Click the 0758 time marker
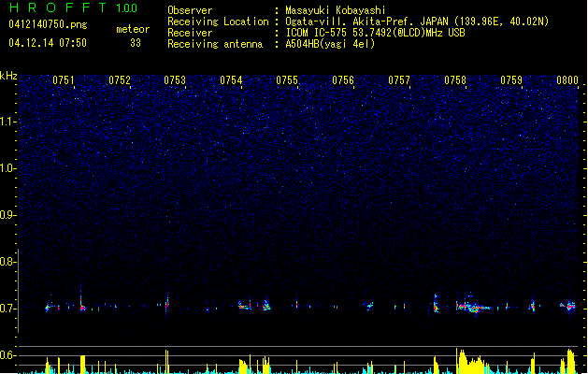Screen dimensions: 588x374 click(455, 80)
